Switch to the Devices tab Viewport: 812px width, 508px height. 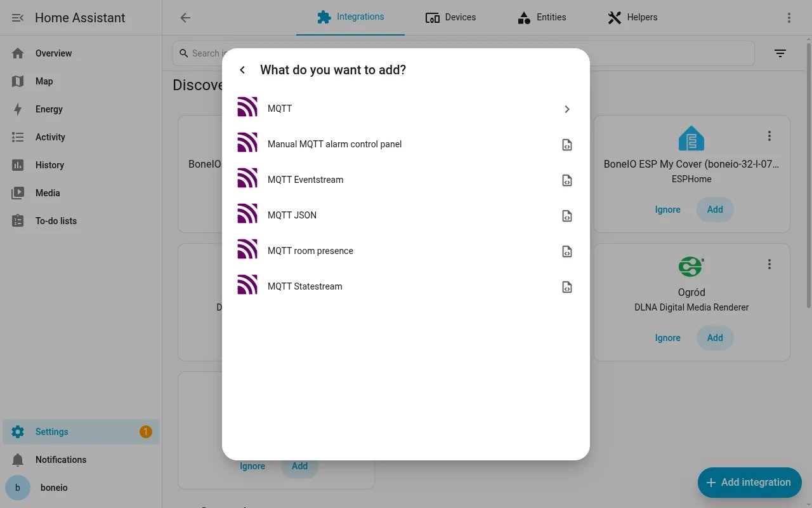pyautogui.click(x=450, y=17)
